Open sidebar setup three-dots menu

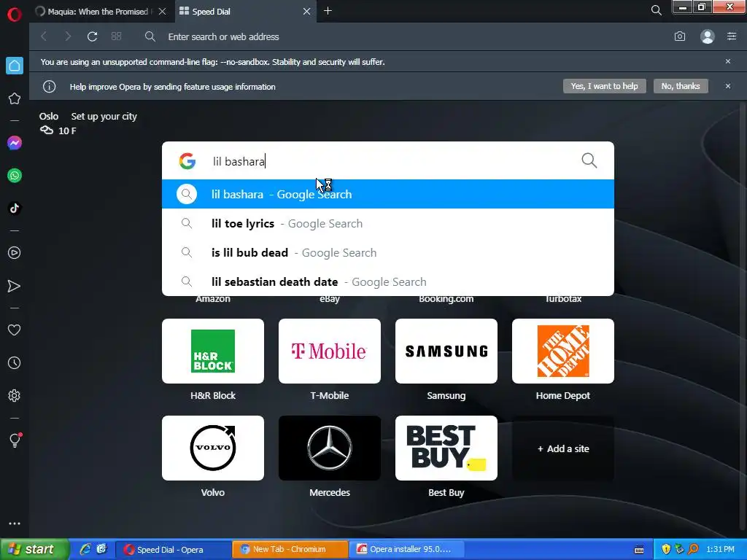[x=15, y=524]
